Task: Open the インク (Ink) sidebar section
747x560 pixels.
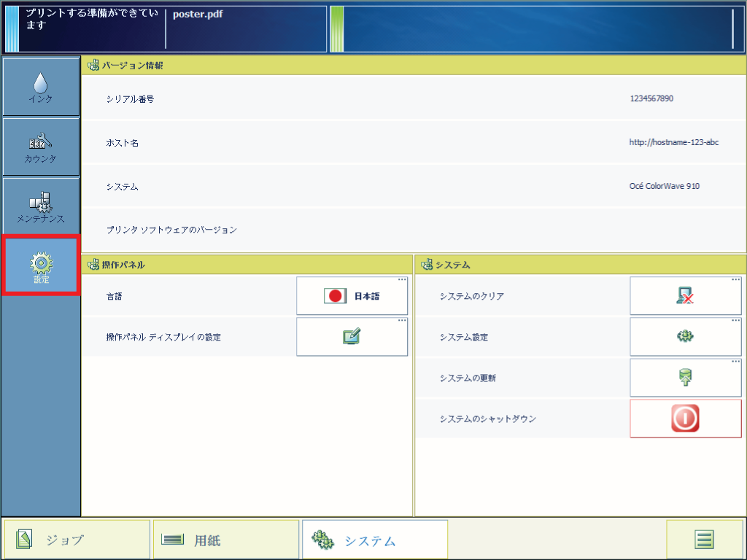Action: pyautogui.click(x=41, y=87)
